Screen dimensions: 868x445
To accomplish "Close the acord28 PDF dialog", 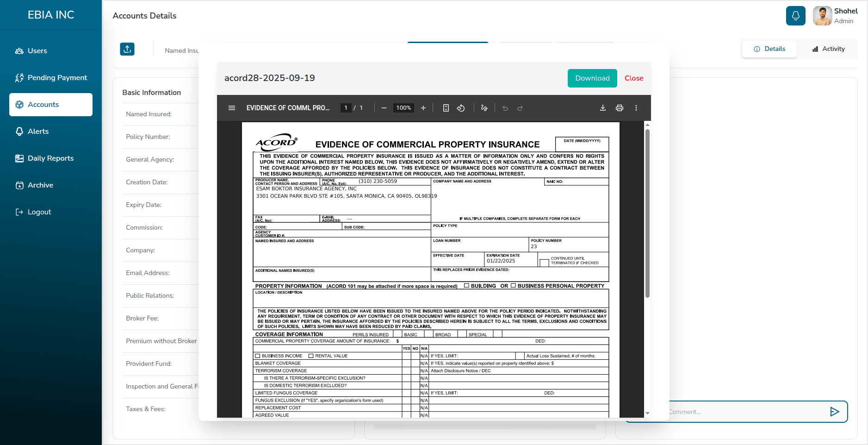I will 634,78.
